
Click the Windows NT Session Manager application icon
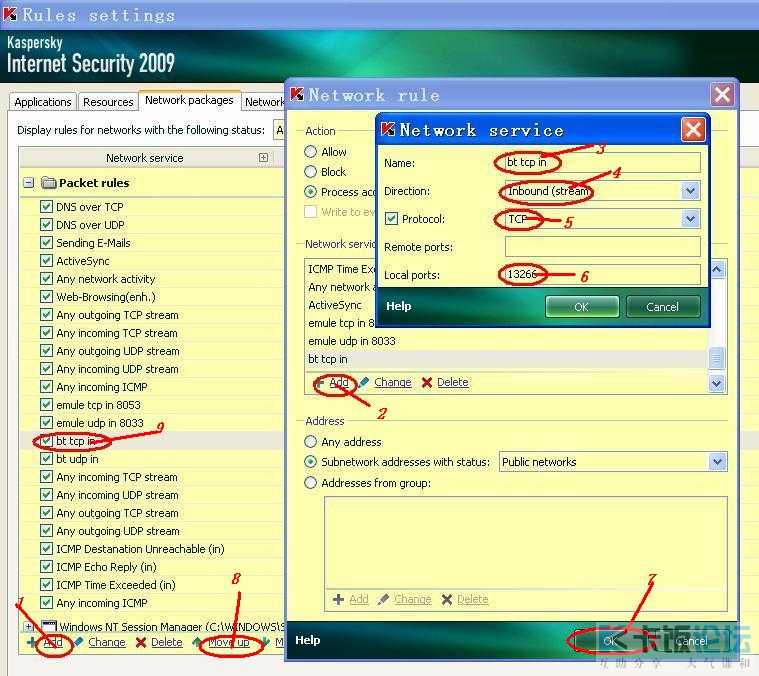click(x=49, y=626)
